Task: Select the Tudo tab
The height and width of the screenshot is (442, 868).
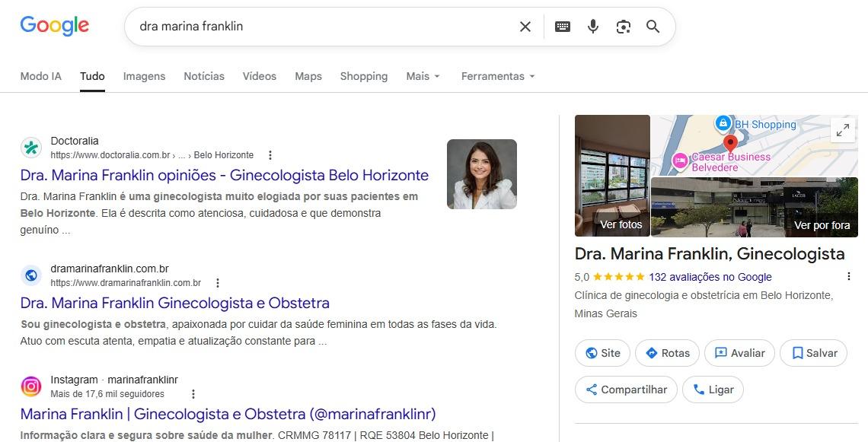Action: [92, 76]
